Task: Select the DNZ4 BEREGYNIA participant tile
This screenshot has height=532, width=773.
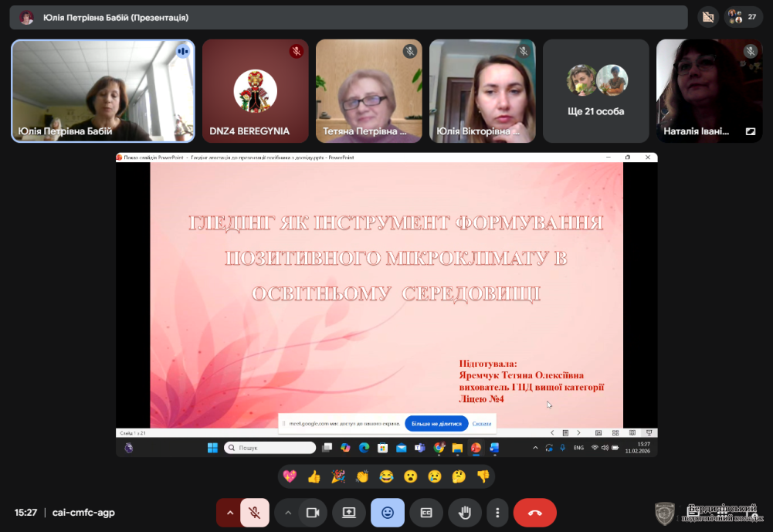Action: pyautogui.click(x=255, y=91)
